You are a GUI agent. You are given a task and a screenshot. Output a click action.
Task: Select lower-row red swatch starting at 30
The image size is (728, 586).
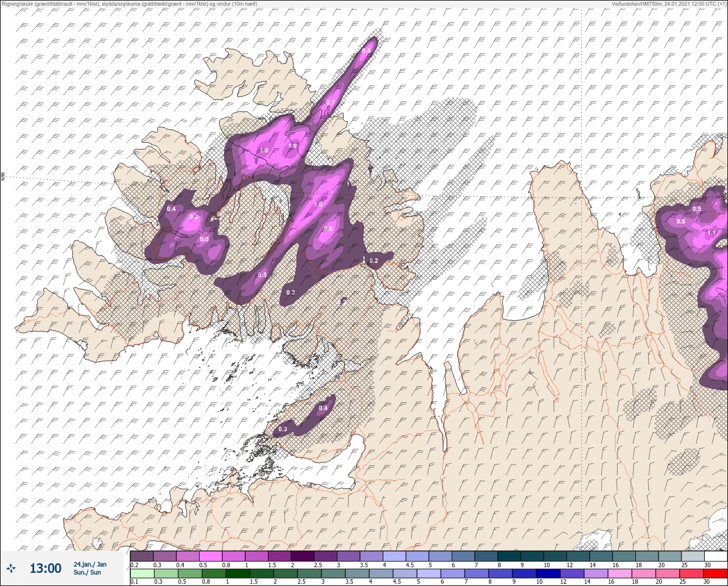[715, 573]
